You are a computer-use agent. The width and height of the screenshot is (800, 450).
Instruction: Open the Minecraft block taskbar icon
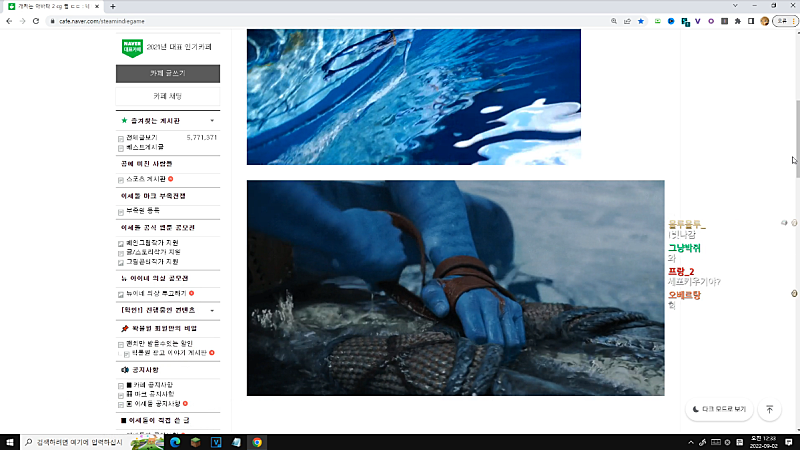(195, 442)
